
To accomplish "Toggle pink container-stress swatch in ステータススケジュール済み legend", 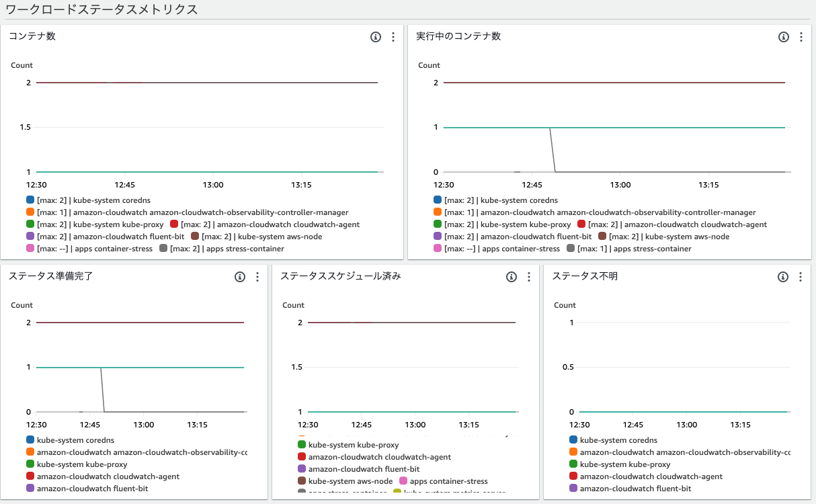I will [x=403, y=481].
